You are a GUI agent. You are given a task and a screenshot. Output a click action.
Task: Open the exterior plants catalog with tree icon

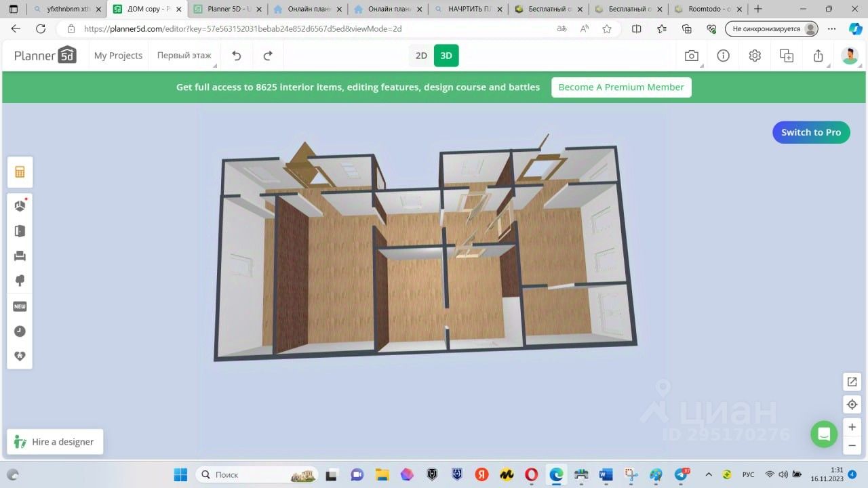tap(20, 281)
